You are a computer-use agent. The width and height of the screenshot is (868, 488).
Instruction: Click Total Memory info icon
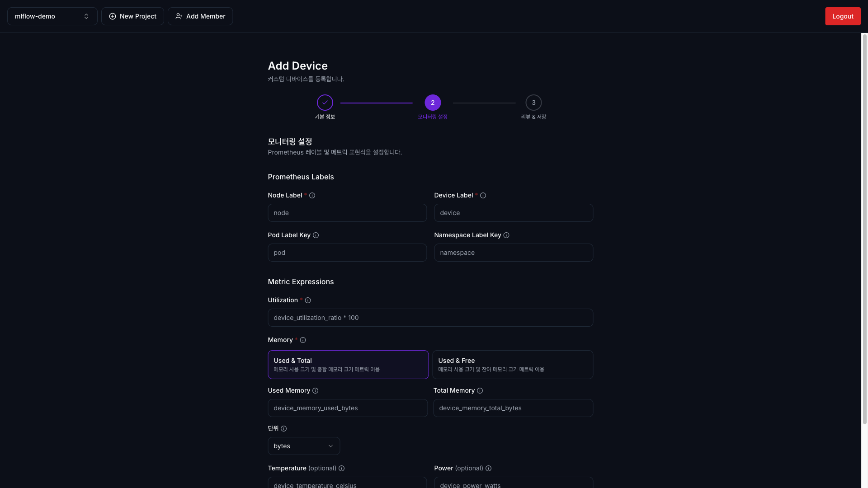pyautogui.click(x=480, y=391)
